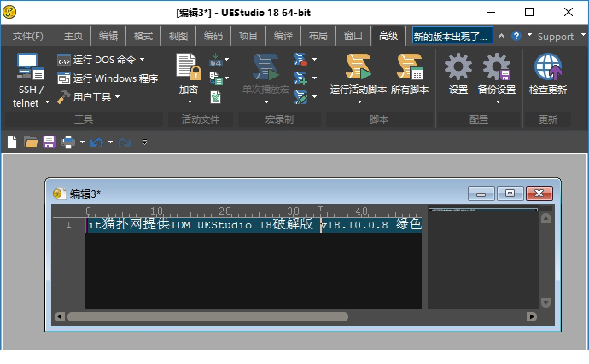Click the edit macro icon with pencil
Viewport: 589px width, 364px height.
coord(300,97)
